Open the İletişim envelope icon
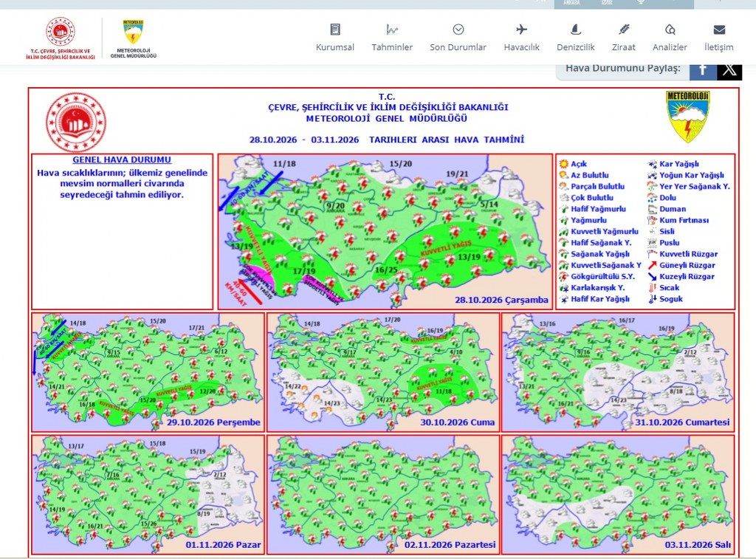756x559 pixels. click(x=719, y=30)
